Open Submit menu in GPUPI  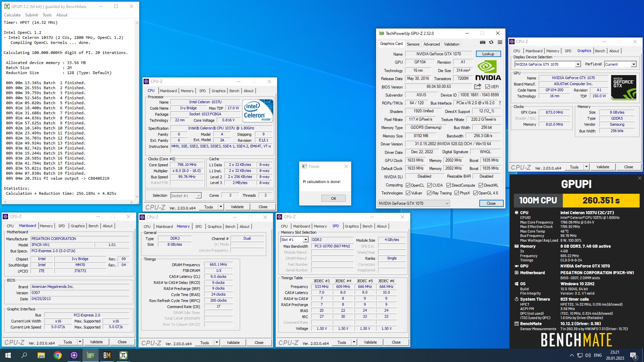[x=31, y=15]
